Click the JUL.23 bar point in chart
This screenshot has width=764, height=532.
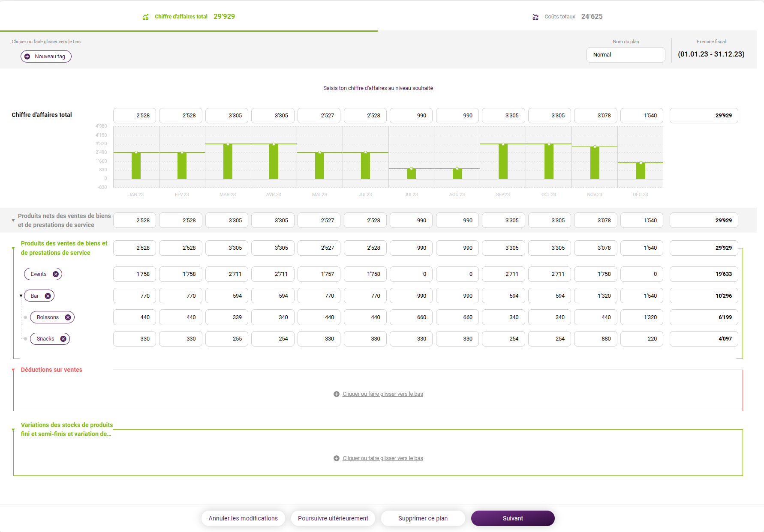tap(411, 169)
